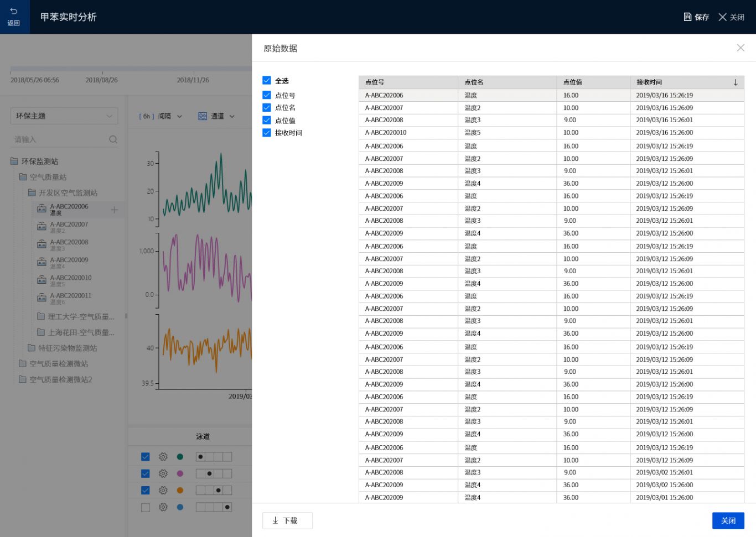Download the data with 下载 button
Image resolution: width=756 pixels, height=537 pixels.
[x=287, y=521]
